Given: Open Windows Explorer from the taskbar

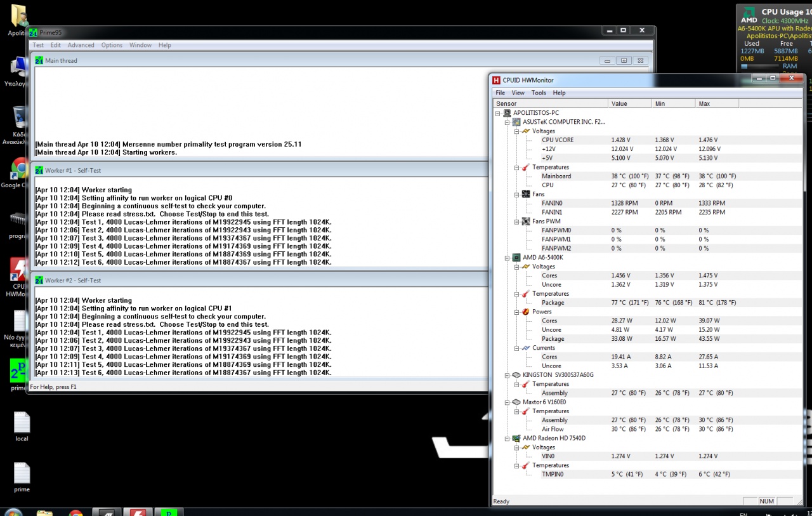Looking at the screenshot, I should coord(44,512).
